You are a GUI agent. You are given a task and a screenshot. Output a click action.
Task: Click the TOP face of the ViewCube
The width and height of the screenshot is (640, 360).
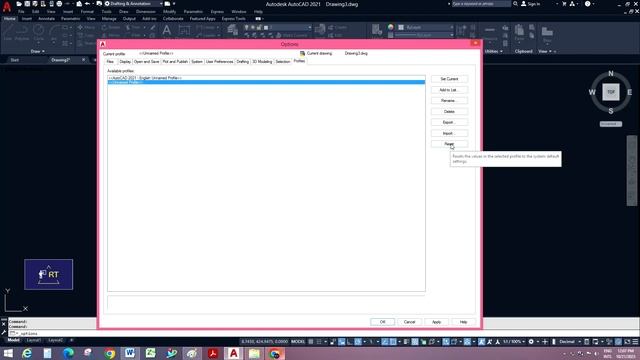(611, 92)
